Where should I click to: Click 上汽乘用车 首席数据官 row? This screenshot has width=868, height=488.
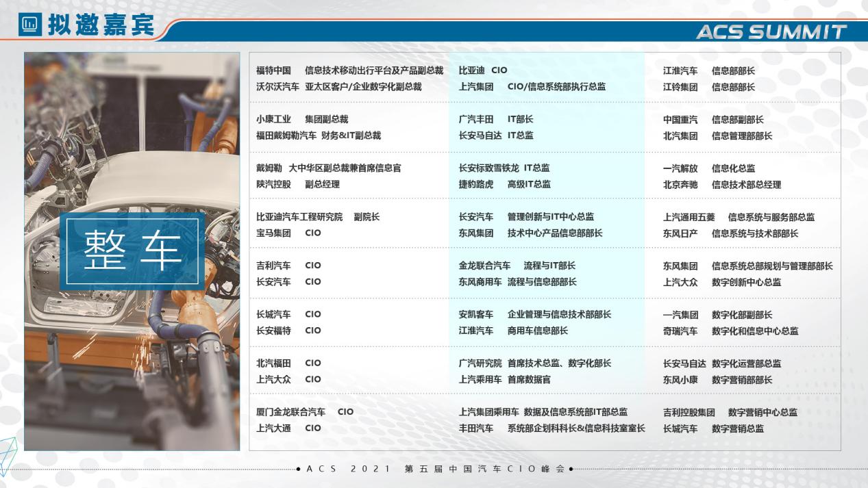(504, 379)
